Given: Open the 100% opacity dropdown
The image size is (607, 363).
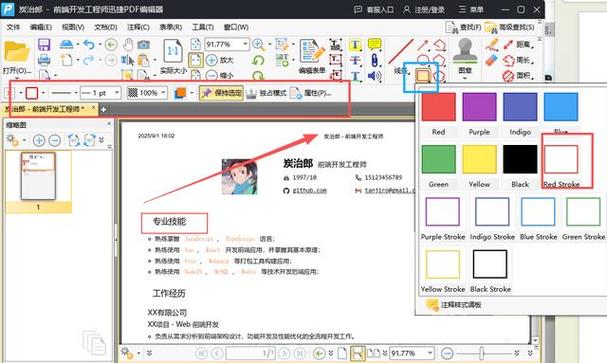Looking at the screenshot, I should click(164, 93).
